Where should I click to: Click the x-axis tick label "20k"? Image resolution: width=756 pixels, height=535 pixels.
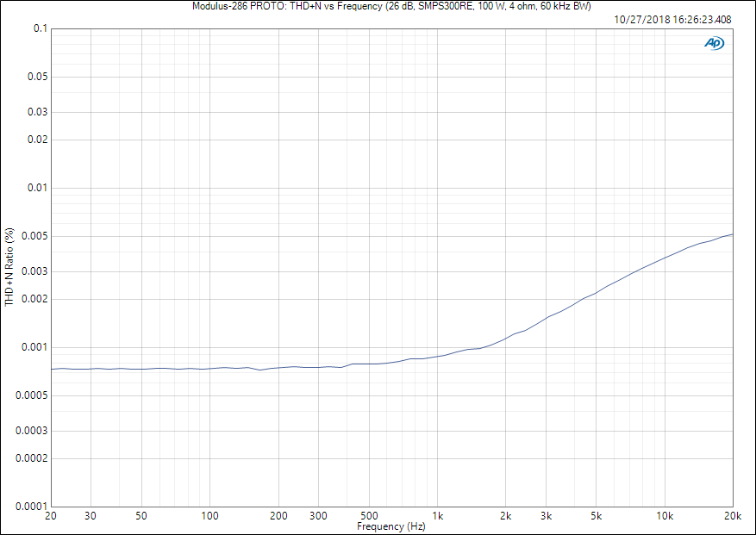[733, 516]
